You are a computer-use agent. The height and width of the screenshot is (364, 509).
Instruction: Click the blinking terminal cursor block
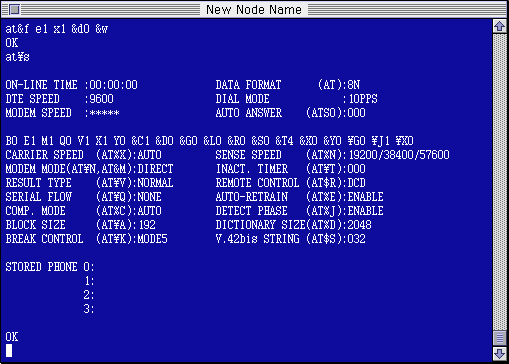click(9, 350)
